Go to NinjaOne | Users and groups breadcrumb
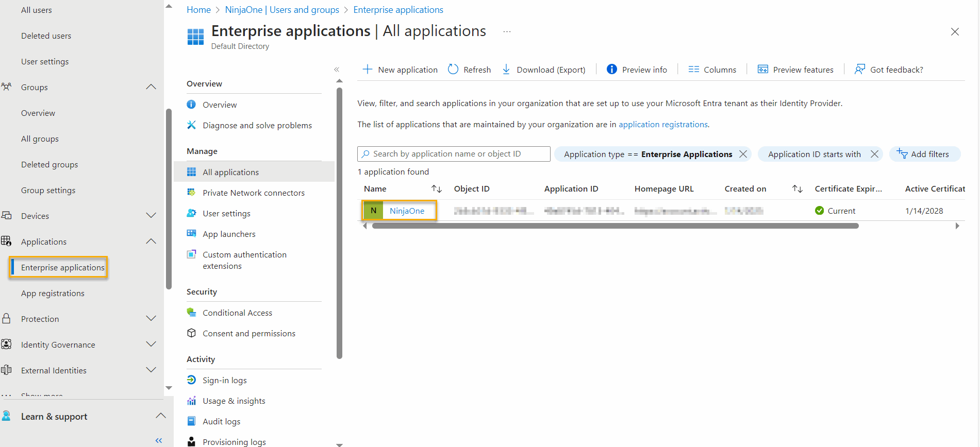The height and width of the screenshot is (447, 980). click(x=282, y=10)
